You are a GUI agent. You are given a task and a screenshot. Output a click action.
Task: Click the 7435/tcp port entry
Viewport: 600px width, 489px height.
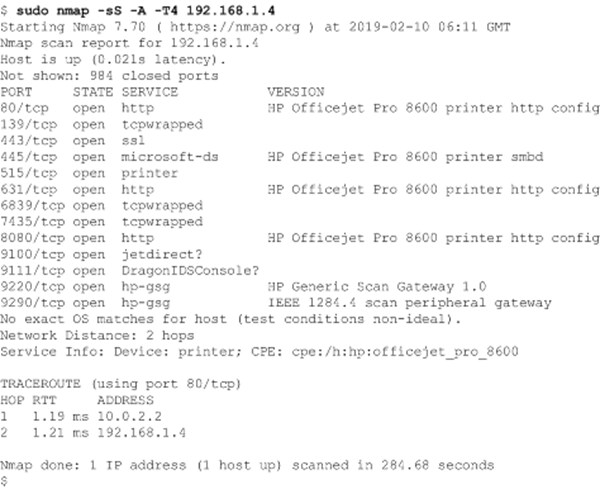[x=28, y=221]
